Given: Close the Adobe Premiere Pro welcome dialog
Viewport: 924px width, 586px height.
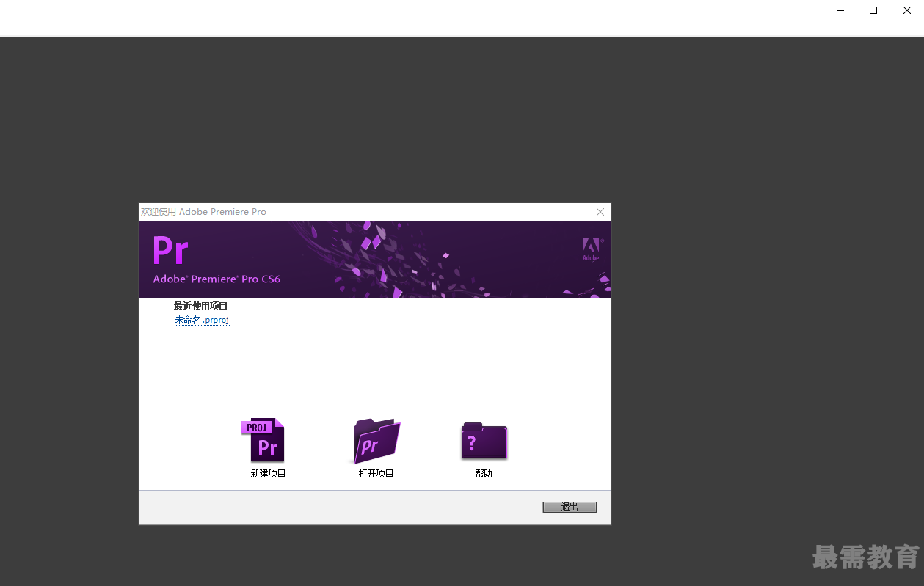Looking at the screenshot, I should pos(600,212).
